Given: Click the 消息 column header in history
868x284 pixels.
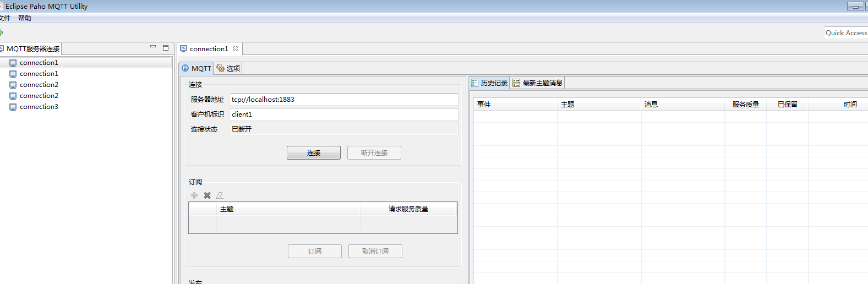Looking at the screenshot, I should (683, 104).
